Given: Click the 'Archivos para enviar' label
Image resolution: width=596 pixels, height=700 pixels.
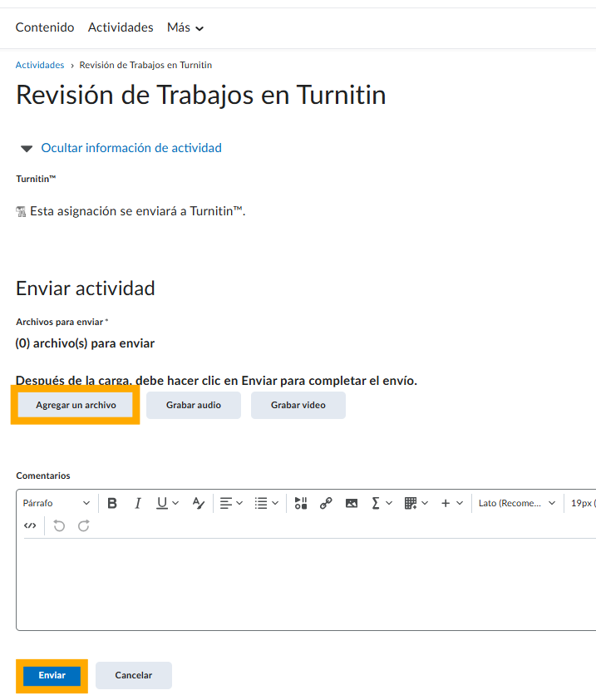Looking at the screenshot, I should click(x=60, y=322).
